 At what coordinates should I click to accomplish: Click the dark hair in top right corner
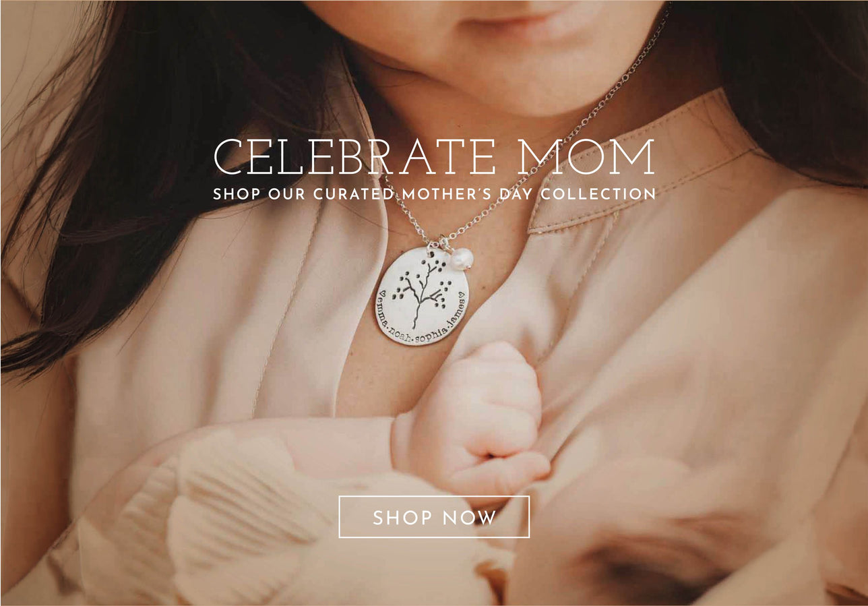[x=795, y=81]
